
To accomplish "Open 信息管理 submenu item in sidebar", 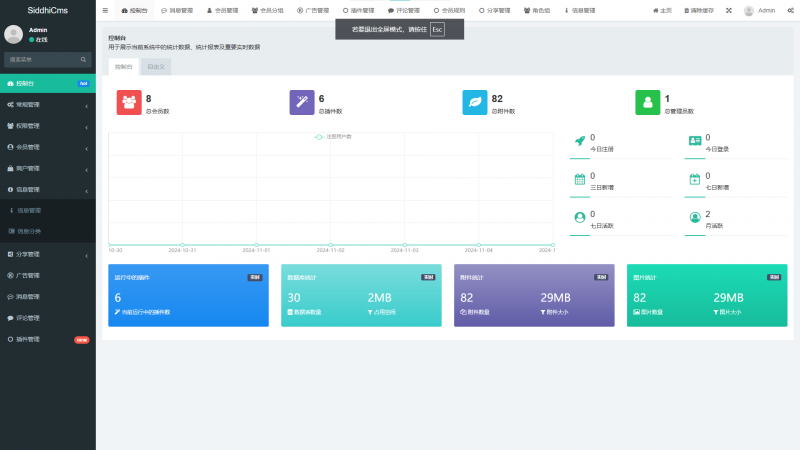I will pyautogui.click(x=47, y=210).
